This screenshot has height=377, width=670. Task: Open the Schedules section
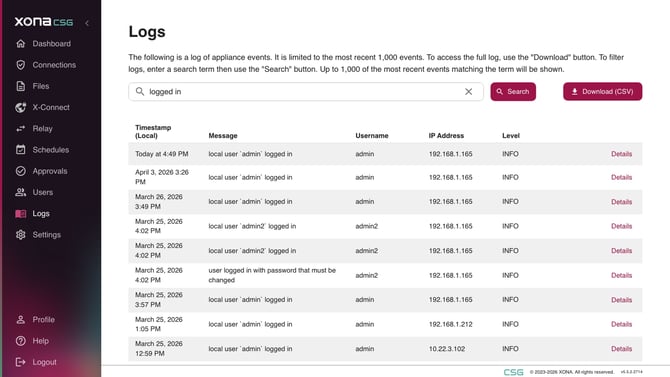50,150
